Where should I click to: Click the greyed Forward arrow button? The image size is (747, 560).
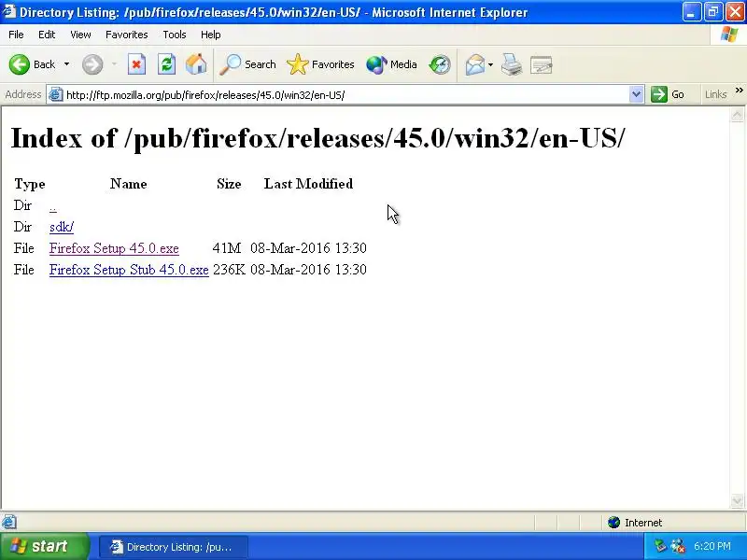(x=92, y=64)
